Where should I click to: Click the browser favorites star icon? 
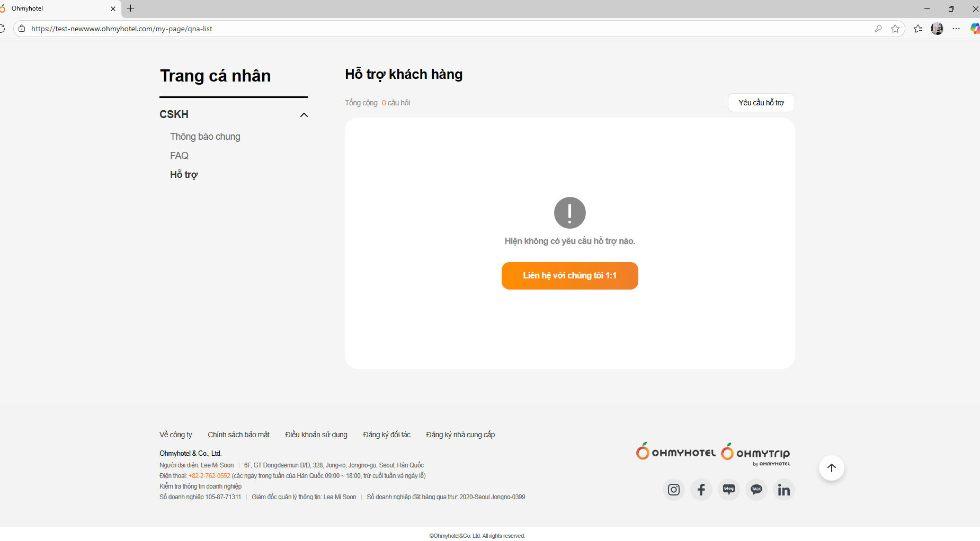pos(895,29)
